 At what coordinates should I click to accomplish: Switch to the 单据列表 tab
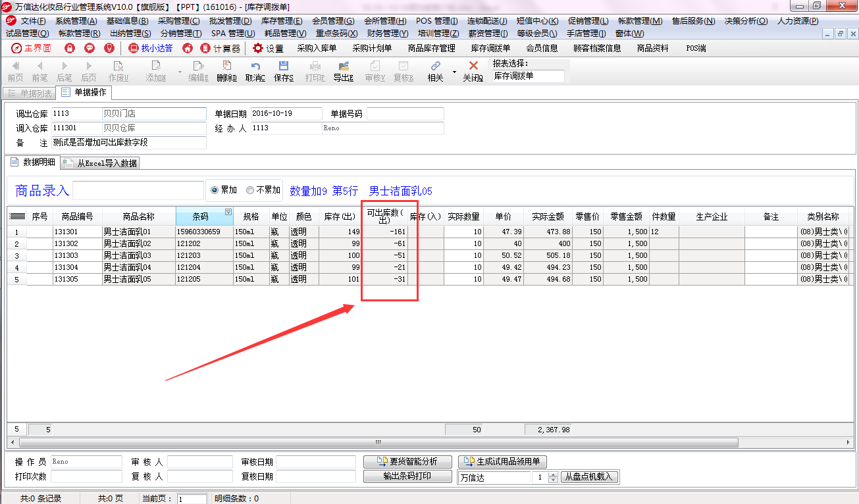(29, 93)
